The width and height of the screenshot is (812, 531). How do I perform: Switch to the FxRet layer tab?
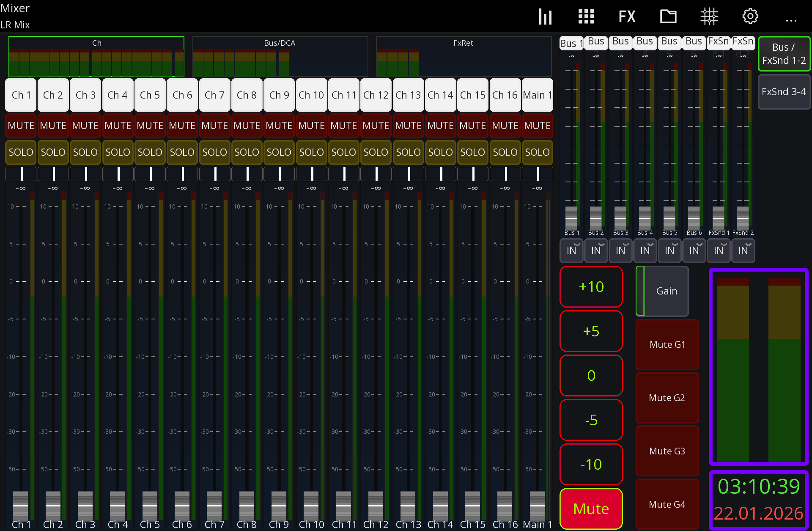[x=464, y=56]
